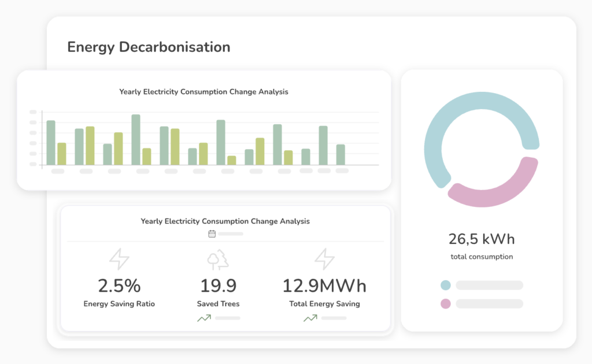Click the lightning icon above Total Energy Saving

click(x=324, y=259)
